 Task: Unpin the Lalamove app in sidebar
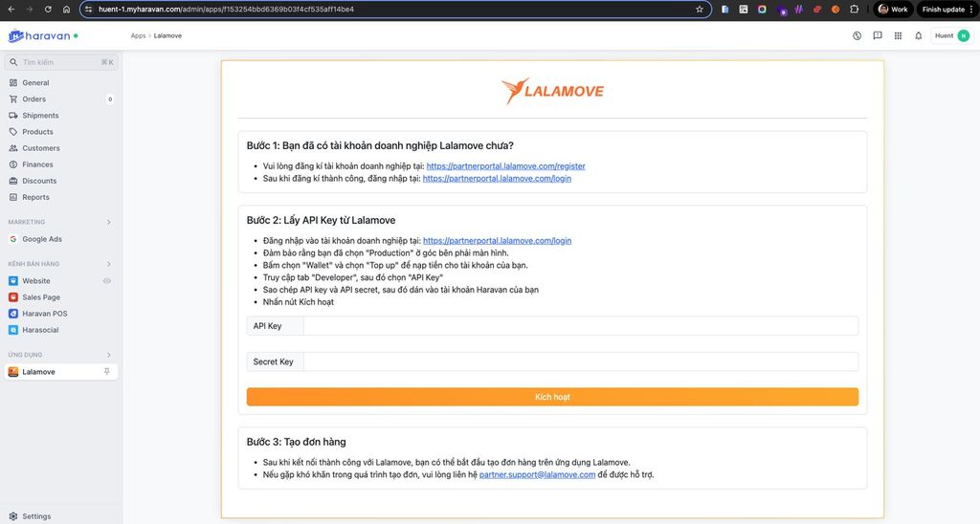pos(107,372)
